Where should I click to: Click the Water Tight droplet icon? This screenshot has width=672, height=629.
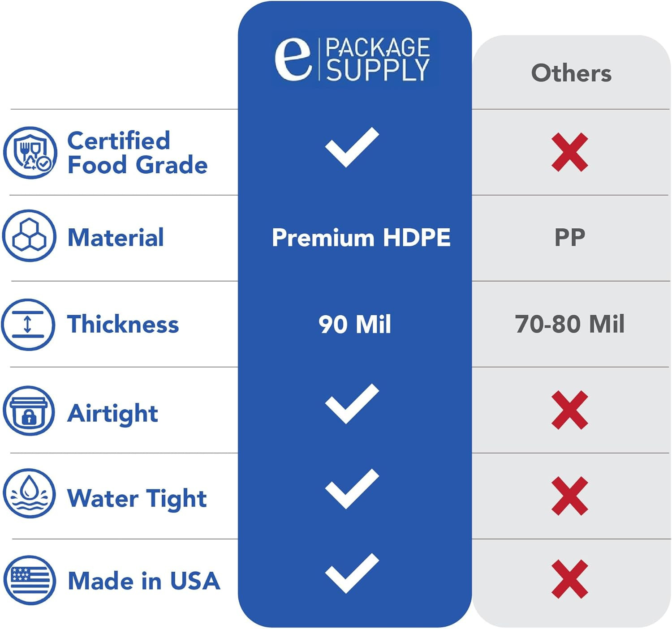pyautogui.click(x=29, y=494)
